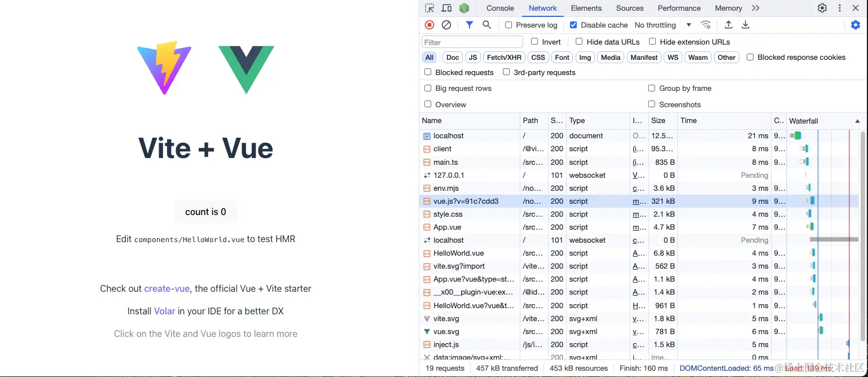Enable Group by frame
Viewport: 868px width, 377px height.
(x=652, y=88)
